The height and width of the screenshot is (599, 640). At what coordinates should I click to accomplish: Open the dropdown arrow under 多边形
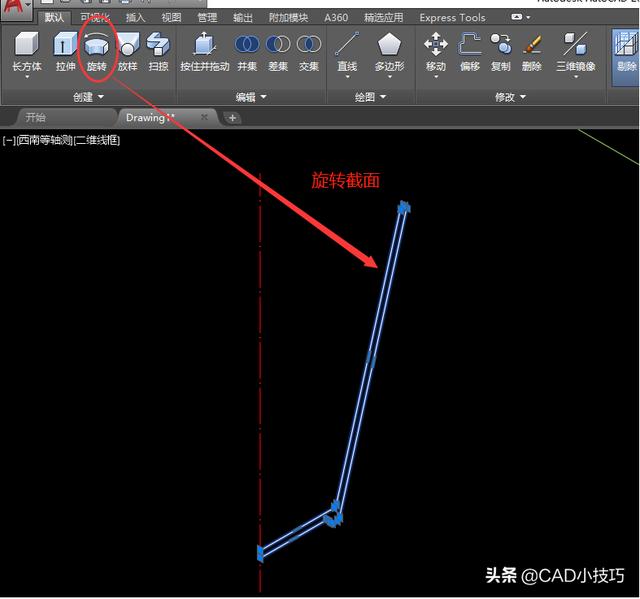click(x=390, y=77)
